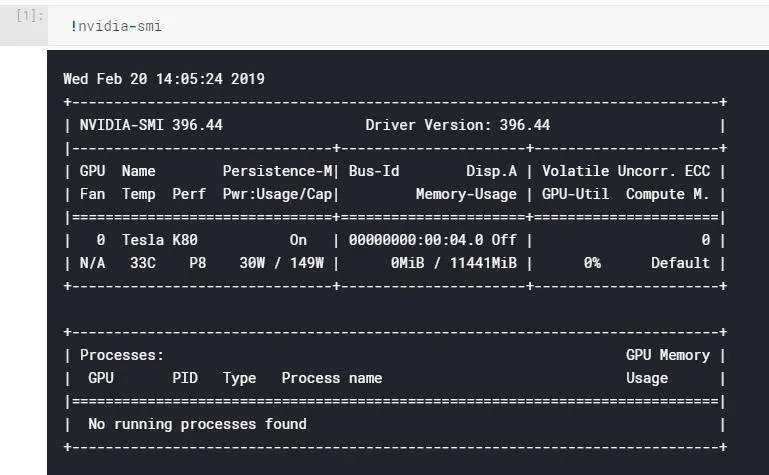769x475 pixels.
Task: Click the !nvidia-smi code input cell
Action: point(408,25)
